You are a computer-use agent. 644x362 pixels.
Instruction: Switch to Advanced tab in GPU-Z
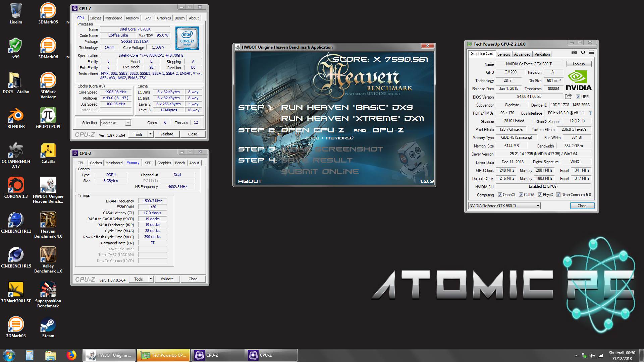tap(522, 54)
